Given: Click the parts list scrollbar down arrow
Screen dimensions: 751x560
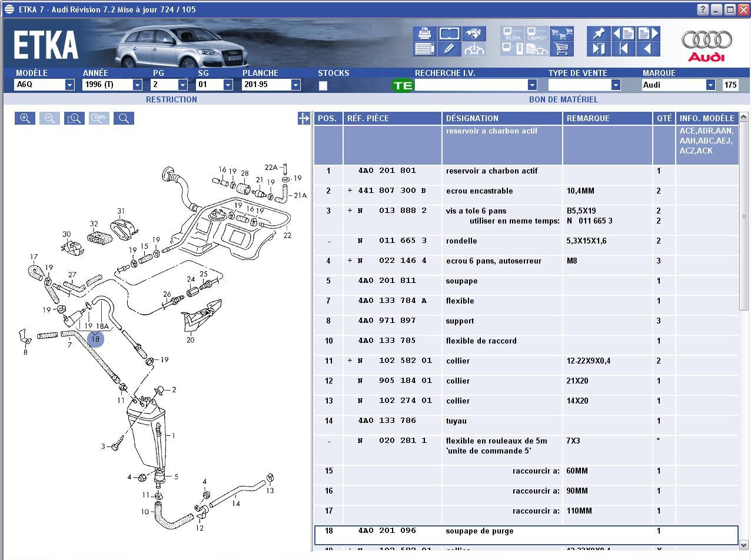Looking at the screenshot, I should click(743, 545).
